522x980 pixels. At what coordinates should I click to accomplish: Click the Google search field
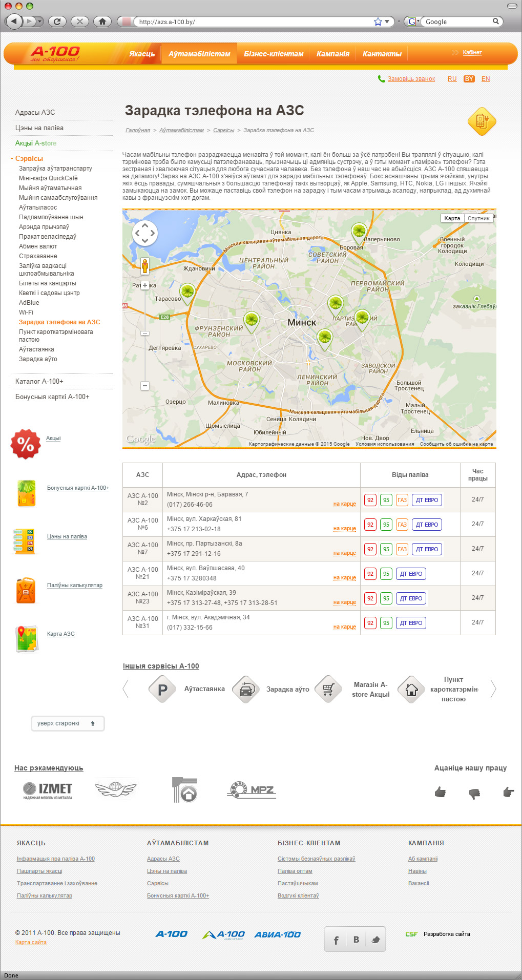pos(457,22)
